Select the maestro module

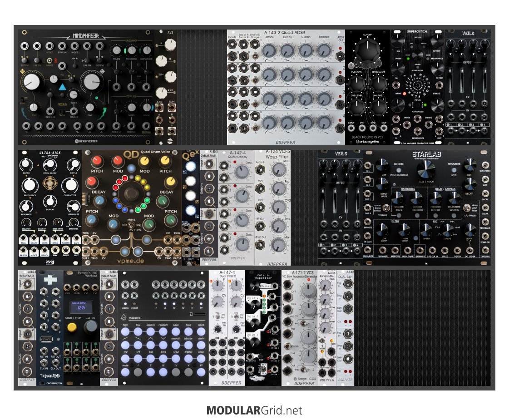(163, 328)
